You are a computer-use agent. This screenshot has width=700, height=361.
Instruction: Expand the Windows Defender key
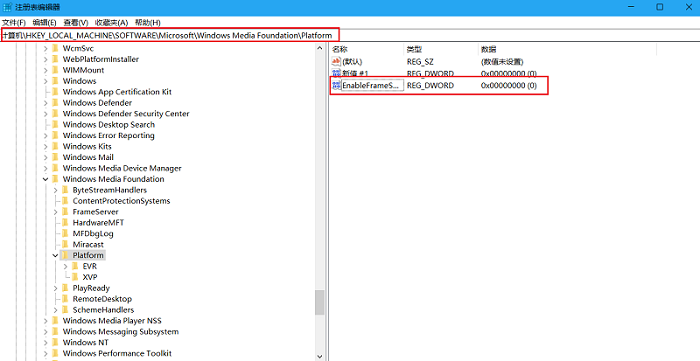(x=46, y=103)
